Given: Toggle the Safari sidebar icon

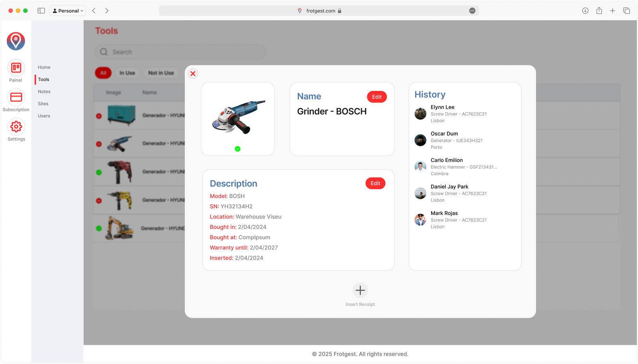Looking at the screenshot, I should point(41,11).
